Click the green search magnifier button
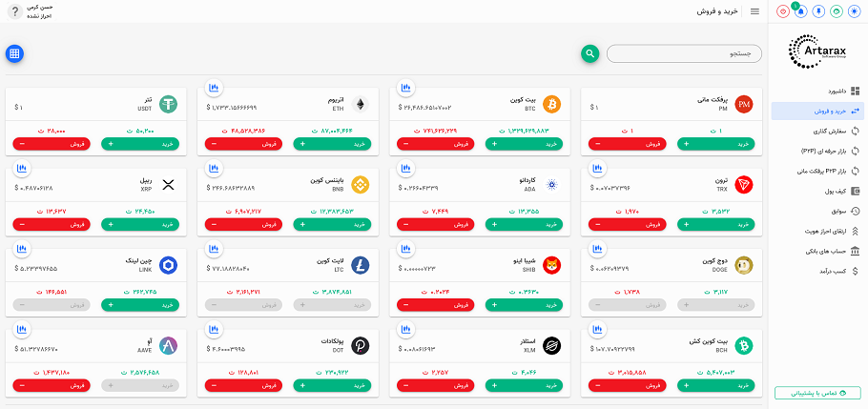The width and height of the screenshot is (868, 409). point(590,53)
